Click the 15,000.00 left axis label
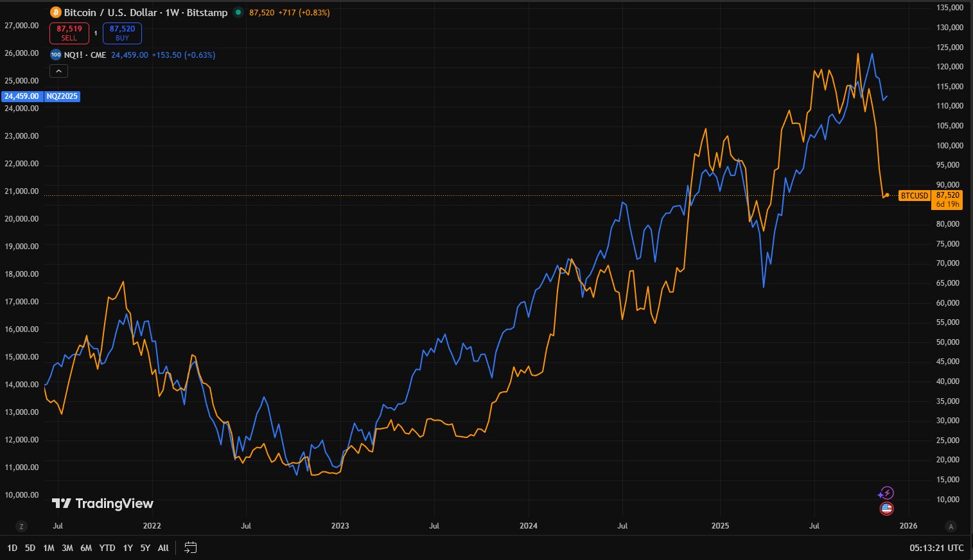 pos(22,357)
